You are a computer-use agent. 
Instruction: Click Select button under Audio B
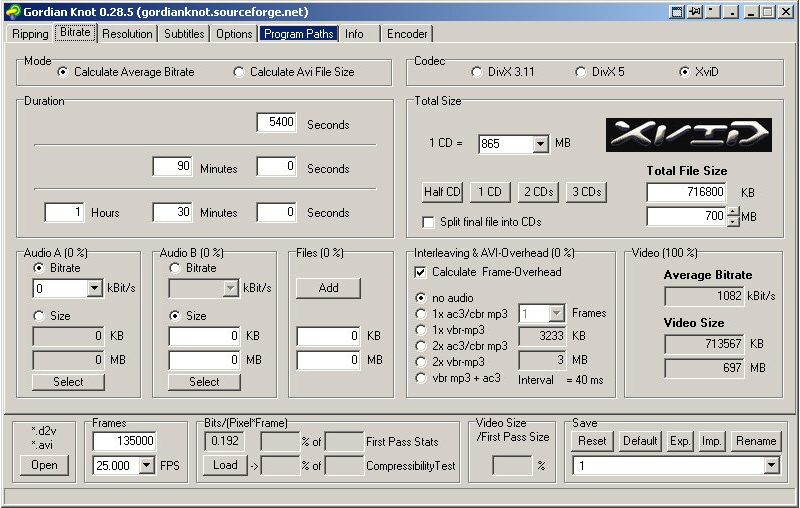pyautogui.click(x=204, y=382)
